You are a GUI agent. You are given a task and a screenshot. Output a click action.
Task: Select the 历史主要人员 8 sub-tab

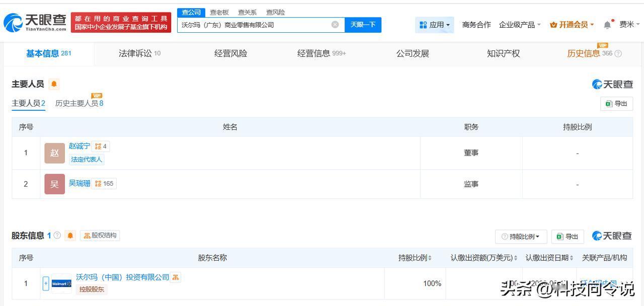coord(79,103)
